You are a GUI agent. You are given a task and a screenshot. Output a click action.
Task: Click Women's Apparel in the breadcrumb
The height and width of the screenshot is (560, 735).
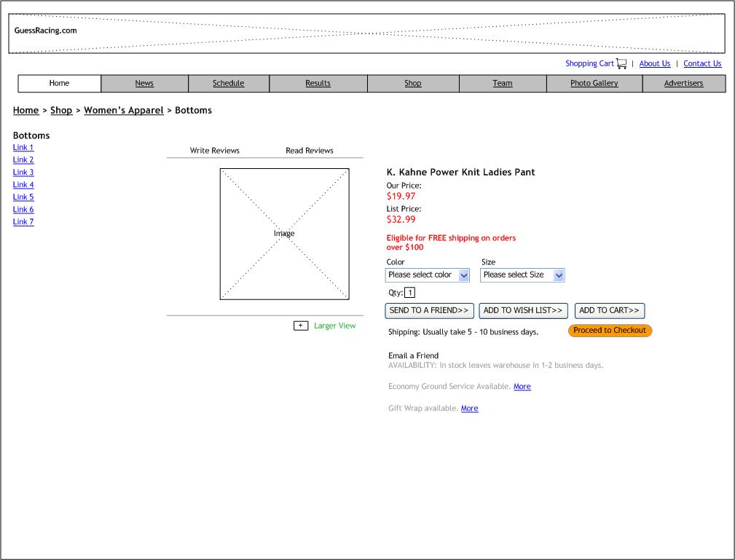coord(123,111)
